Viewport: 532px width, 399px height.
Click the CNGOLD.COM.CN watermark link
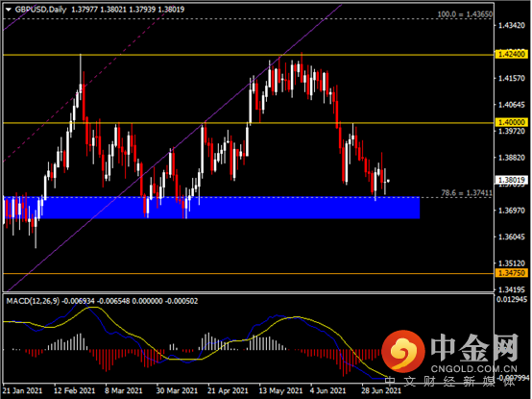474,369
